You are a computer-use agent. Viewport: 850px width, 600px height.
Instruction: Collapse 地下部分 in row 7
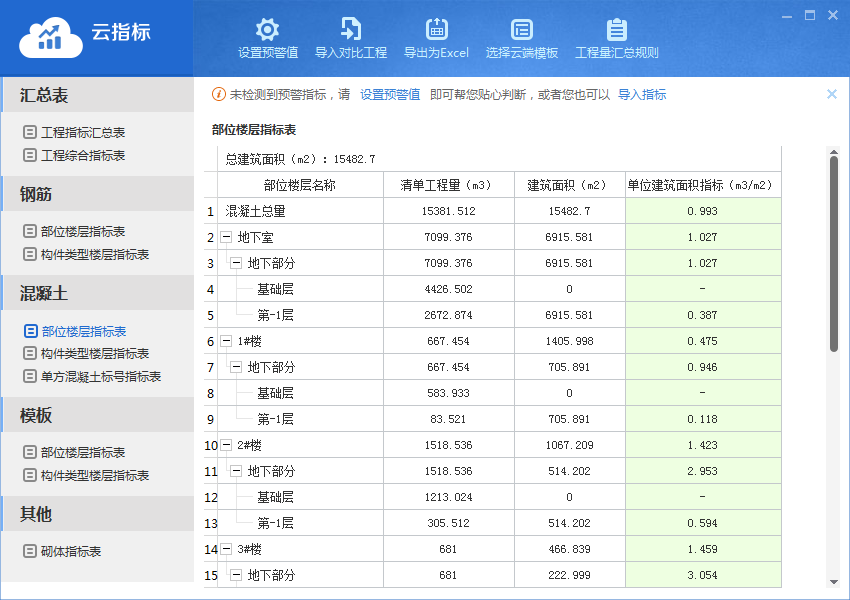click(236, 367)
